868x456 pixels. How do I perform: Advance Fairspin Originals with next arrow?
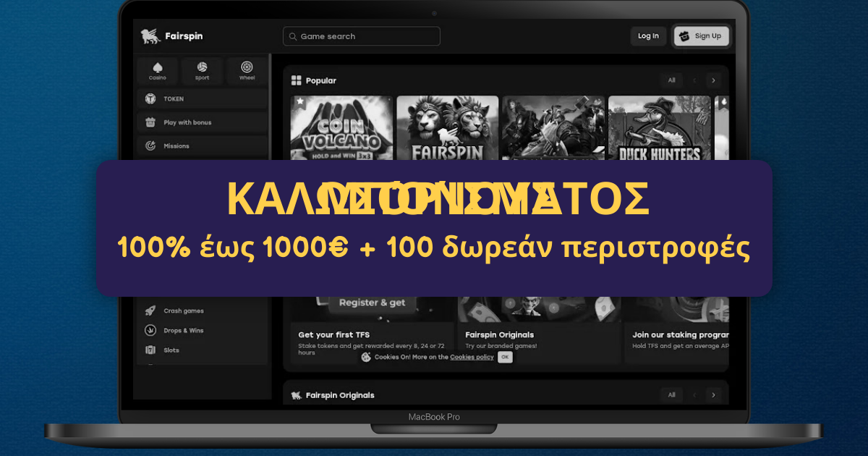coord(713,394)
